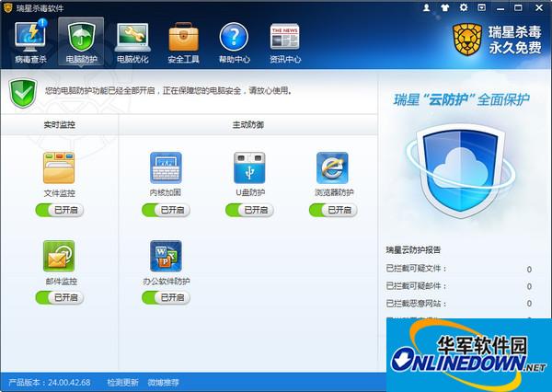This screenshot has height=392, width=552.
Task: Switch to the 电脑优化 optimization tab
Action: click(133, 43)
